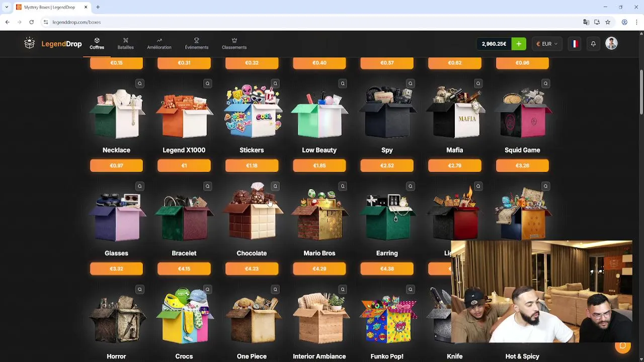Click the French flag language selector
This screenshot has height=362, width=644.
[574, 44]
